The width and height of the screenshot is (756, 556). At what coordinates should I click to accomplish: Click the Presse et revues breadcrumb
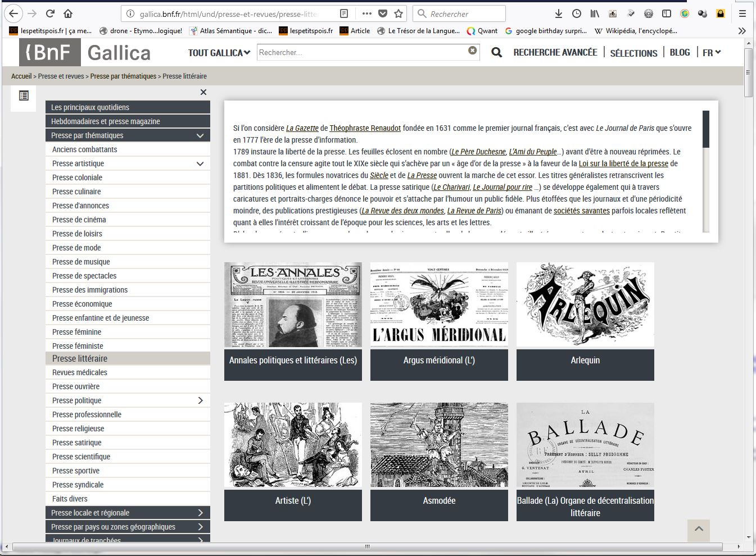pos(61,76)
